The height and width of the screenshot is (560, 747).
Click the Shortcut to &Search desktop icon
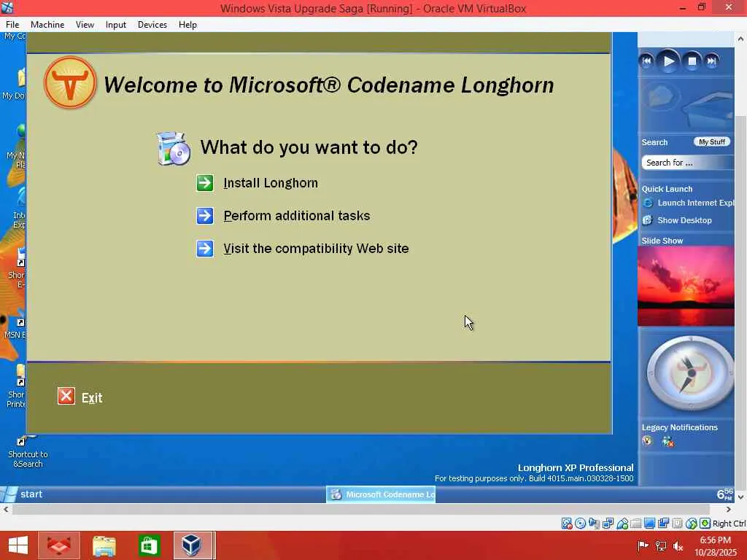(x=27, y=452)
